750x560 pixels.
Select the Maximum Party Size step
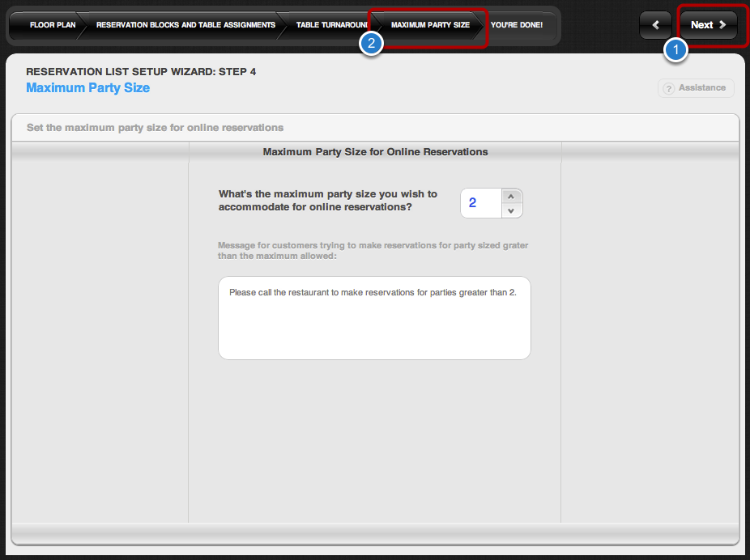click(430, 25)
